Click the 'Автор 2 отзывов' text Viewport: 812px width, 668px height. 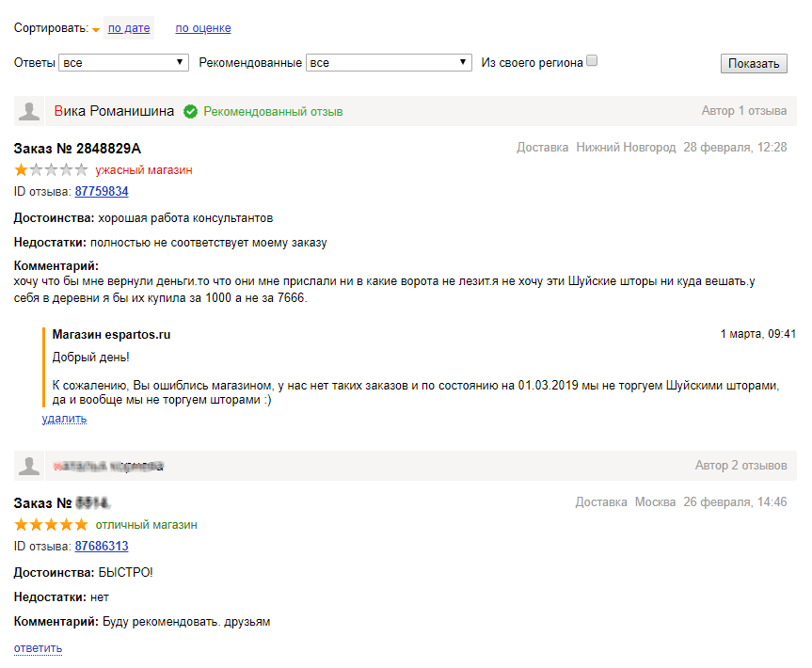click(x=741, y=466)
